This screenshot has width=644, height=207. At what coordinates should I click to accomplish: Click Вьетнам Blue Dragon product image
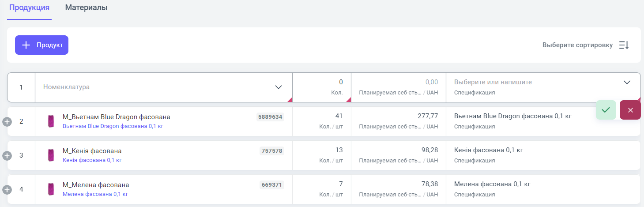pyautogui.click(x=51, y=121)
